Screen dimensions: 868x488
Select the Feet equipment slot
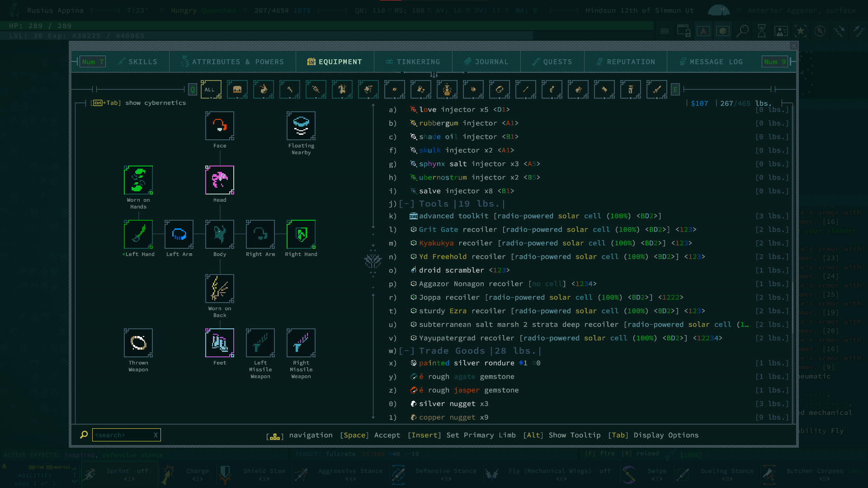tap(220, 343)
